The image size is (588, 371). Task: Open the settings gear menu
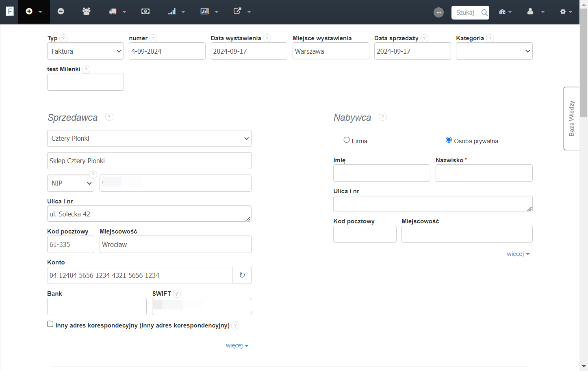tap(563, 11)
